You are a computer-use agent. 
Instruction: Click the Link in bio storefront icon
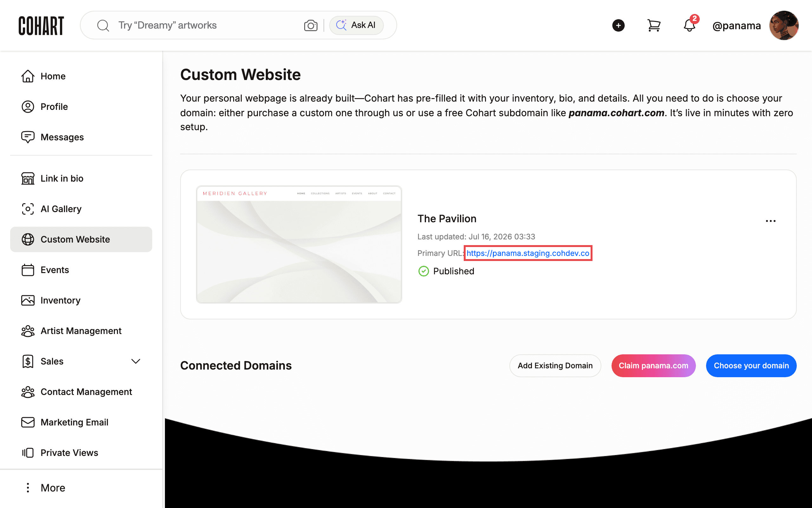point(28,178)
